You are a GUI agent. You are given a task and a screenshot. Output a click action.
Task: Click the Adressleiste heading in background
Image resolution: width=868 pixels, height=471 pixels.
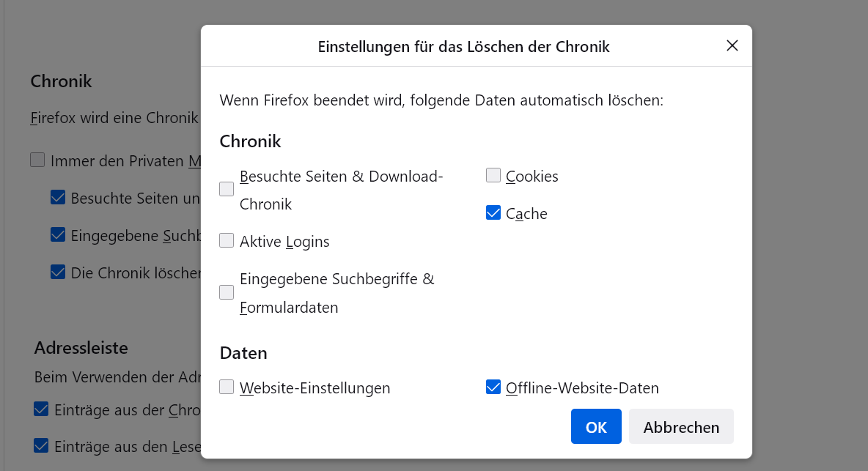pyautogui.click(x=81, y=347)
